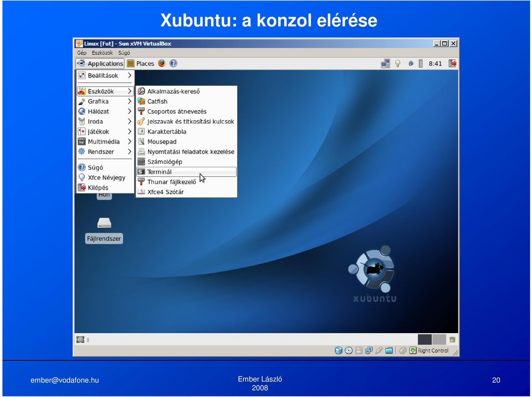Click the mouse integration indicator in VirtualBox status bar
Image resolution: width=532 pixels, height=397 pixels.
[x=403, y=350]
